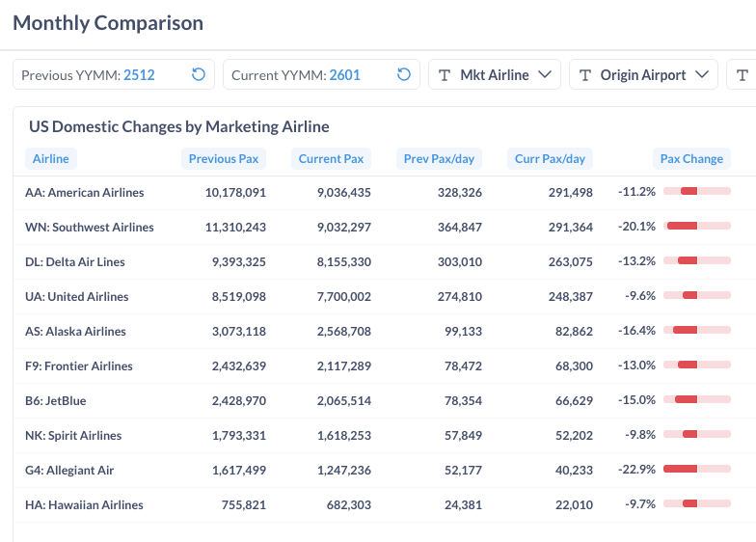Sort by the Airline column header

tap(50, 159)
